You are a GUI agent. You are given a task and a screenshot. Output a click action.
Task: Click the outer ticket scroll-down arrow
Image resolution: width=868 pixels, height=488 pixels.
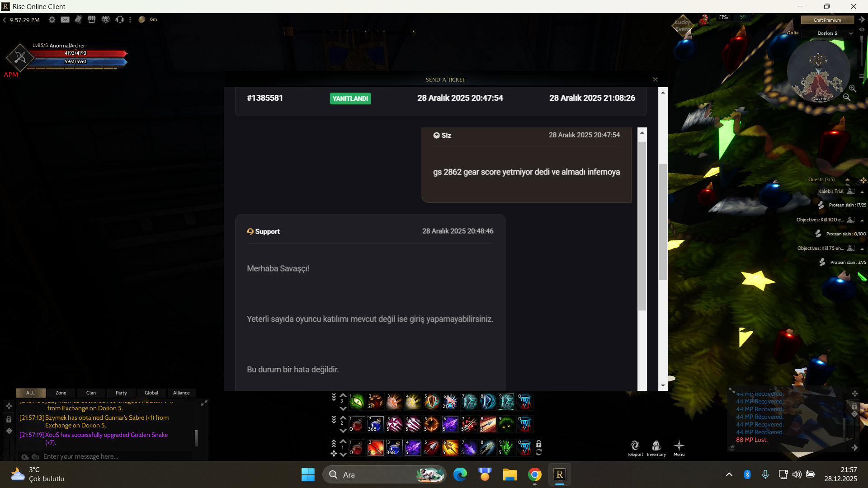[663, 386]
